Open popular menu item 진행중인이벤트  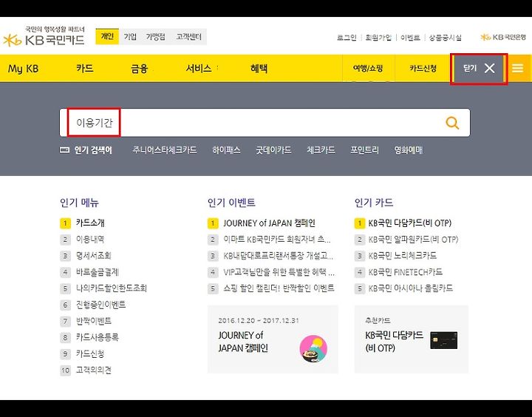pyautogui.click(x=100, y=305)
